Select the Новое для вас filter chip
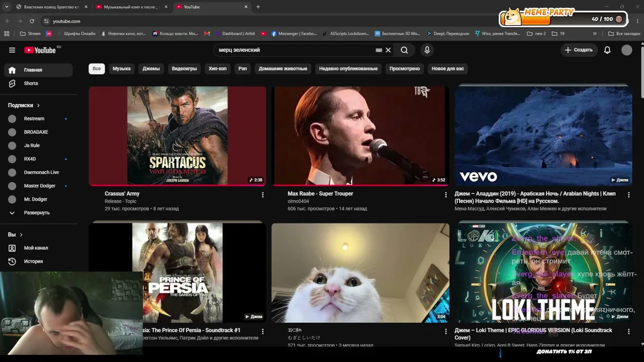 (x=448, y=68)
